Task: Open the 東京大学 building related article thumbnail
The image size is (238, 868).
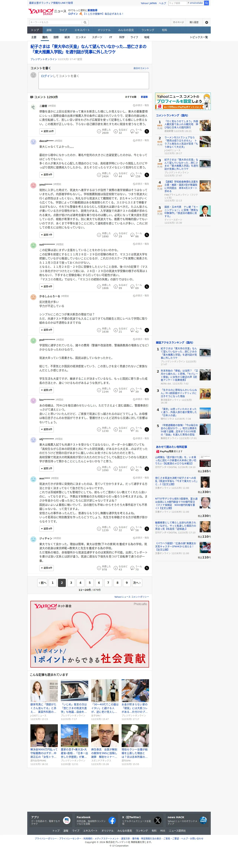Action: point(75,735)
